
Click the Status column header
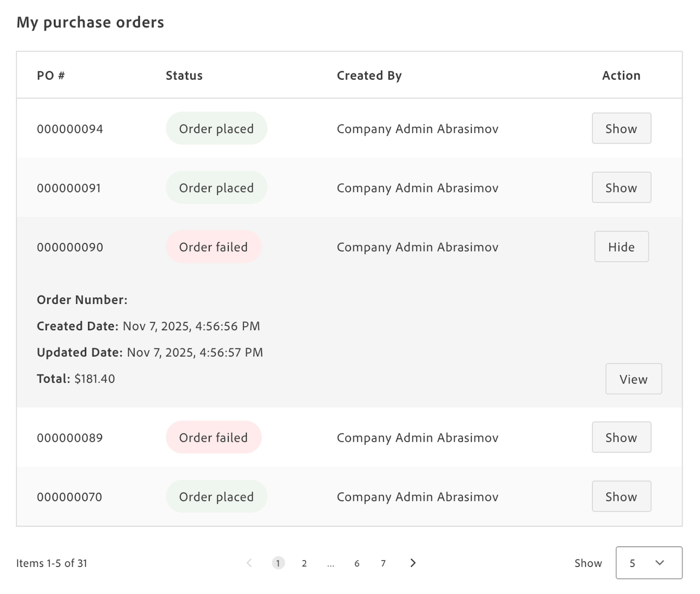pos(184,75)
